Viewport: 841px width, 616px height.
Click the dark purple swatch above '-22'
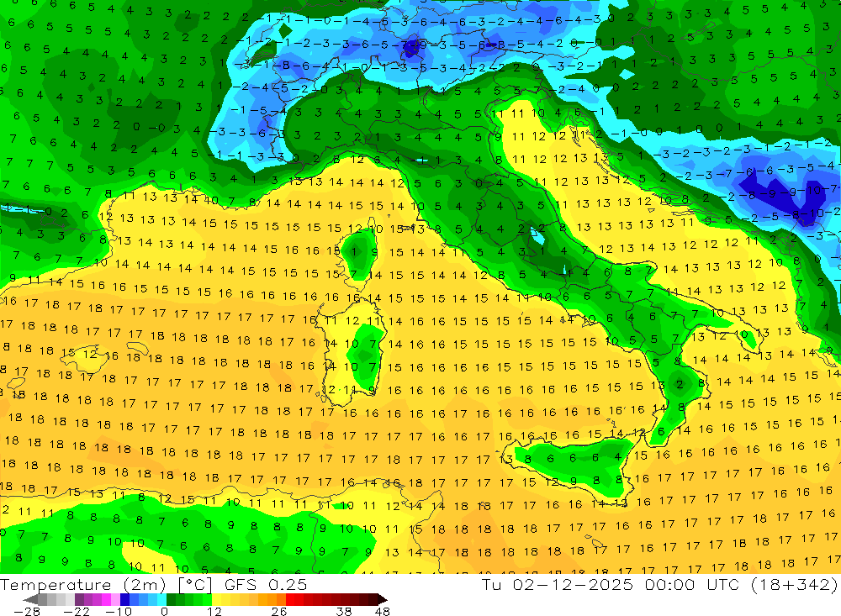[79, 599]
